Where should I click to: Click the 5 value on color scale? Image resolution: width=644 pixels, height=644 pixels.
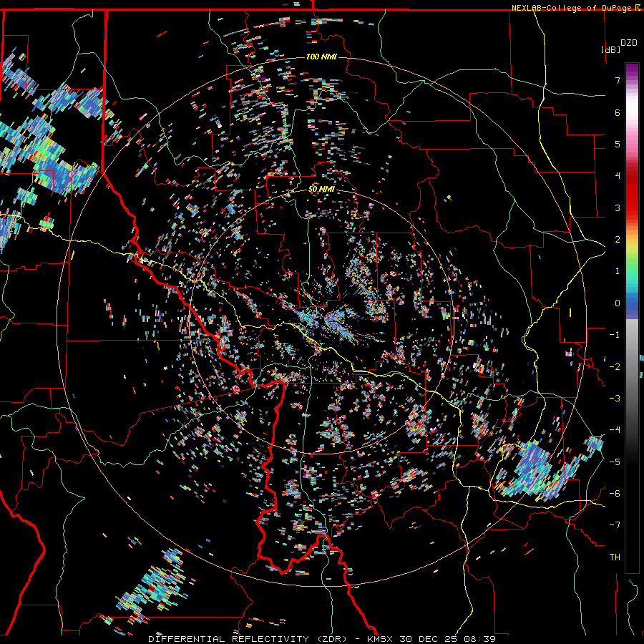click(618, 144)
